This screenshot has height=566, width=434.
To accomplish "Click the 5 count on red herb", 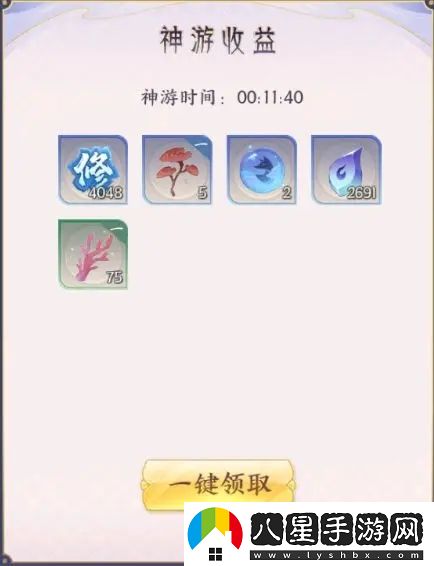I will pos(203,193).
